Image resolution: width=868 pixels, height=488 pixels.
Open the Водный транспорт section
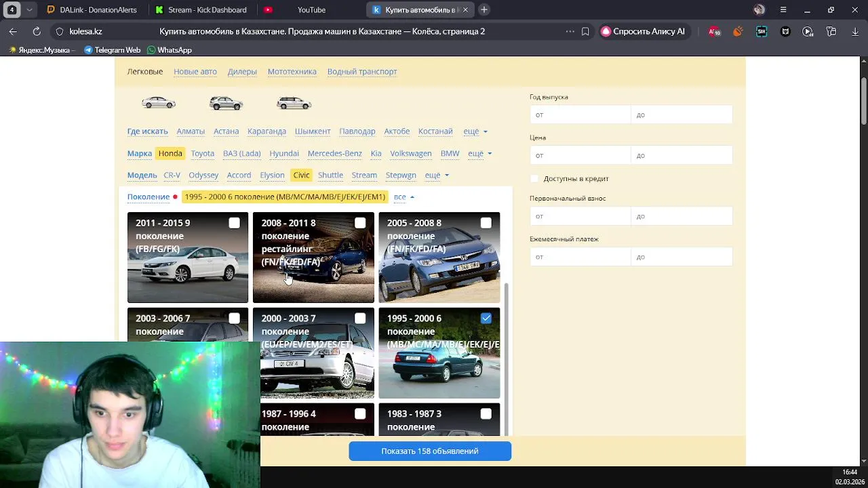point(362,71)
